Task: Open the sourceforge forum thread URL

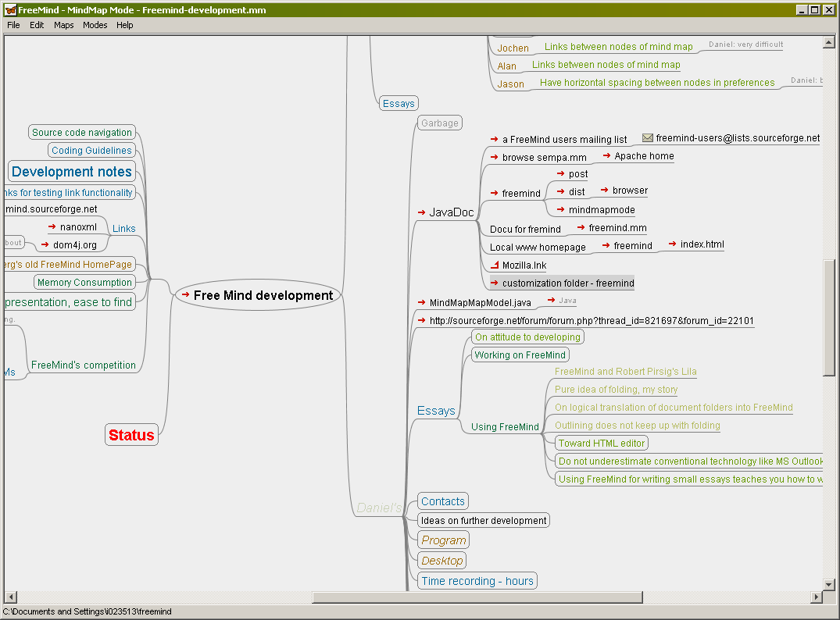Action: point(592,320)
